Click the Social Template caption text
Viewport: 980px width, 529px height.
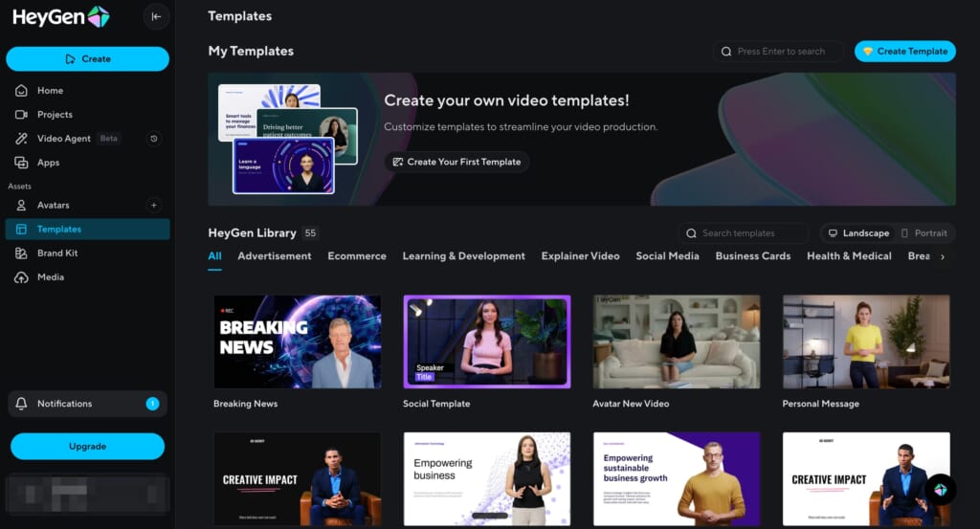[x=436, y=404]
